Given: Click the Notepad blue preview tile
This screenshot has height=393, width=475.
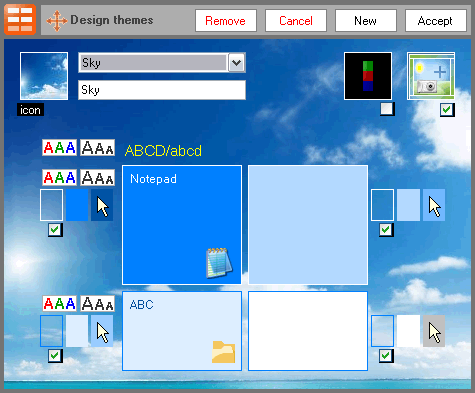Looking at the screenshot, I should pyautogui.click(x=182, y=225).
